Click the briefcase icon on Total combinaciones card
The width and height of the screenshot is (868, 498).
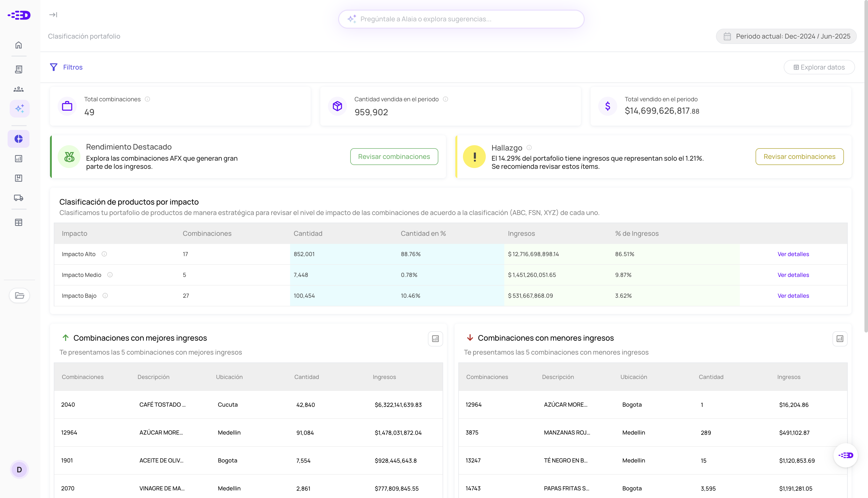(x=67, y=106)
